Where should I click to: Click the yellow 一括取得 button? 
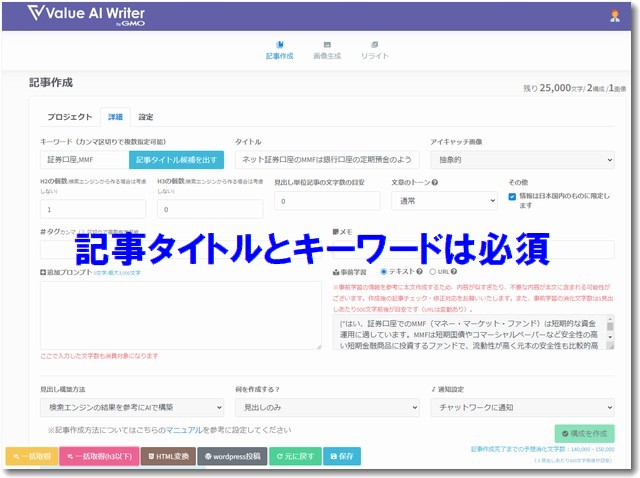tap(32, 456)
